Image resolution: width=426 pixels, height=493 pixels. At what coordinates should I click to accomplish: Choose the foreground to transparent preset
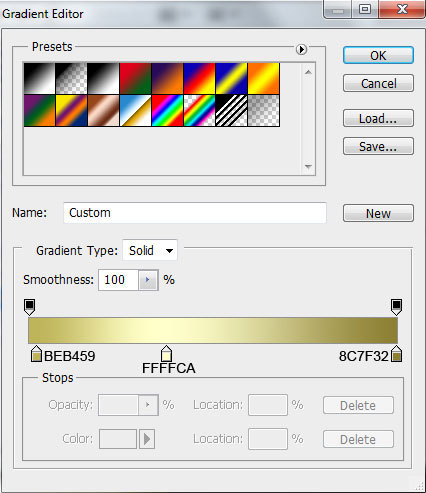[x=71, y=79]
